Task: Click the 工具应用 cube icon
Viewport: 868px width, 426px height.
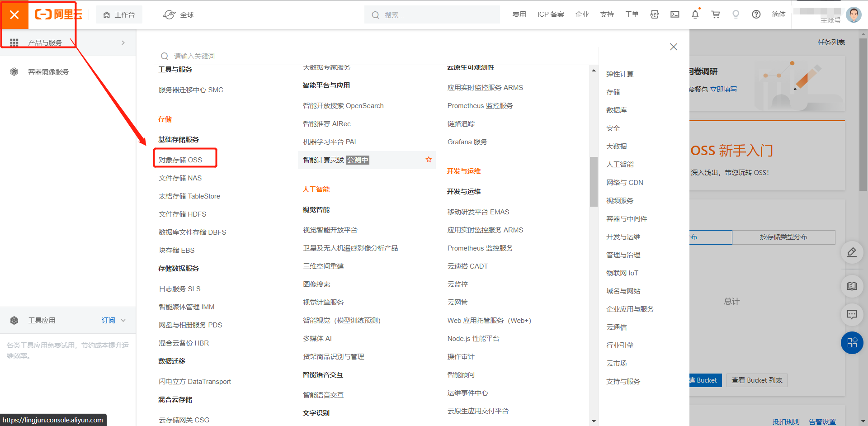Action: click(x=14, y=320)
